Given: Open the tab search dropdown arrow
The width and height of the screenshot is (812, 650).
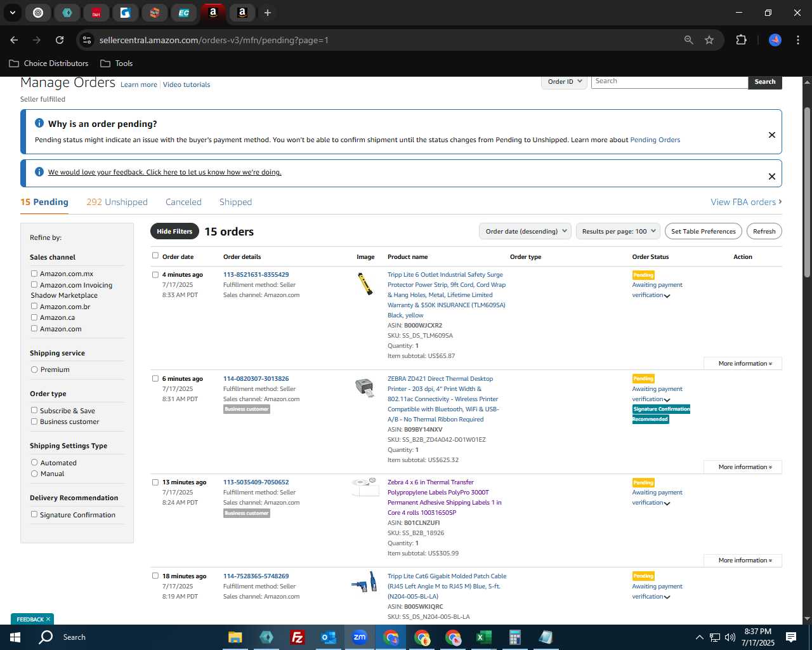Looking at the screenshot, I should [13, 13].
